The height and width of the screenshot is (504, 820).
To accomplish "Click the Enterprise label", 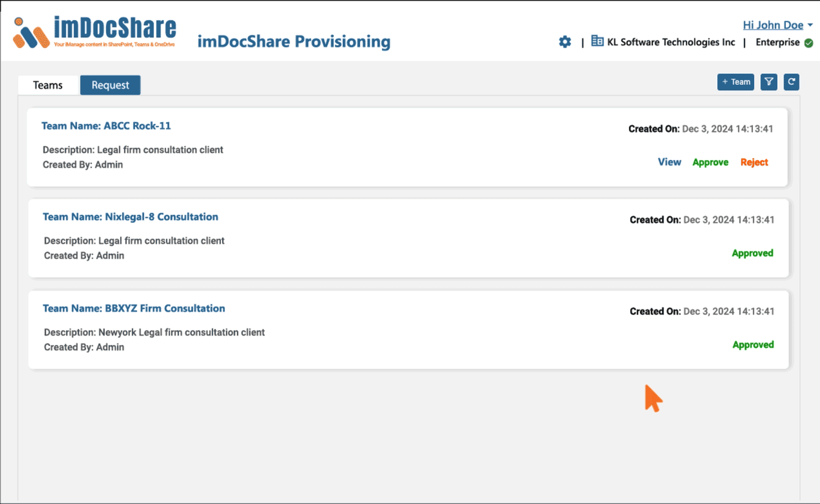I will point(777,42).
